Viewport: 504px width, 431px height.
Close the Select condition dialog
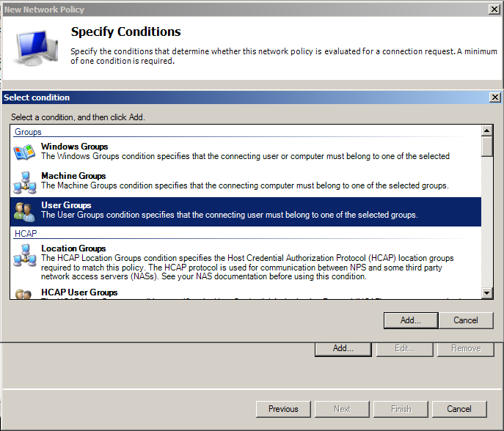pos(495,97)
